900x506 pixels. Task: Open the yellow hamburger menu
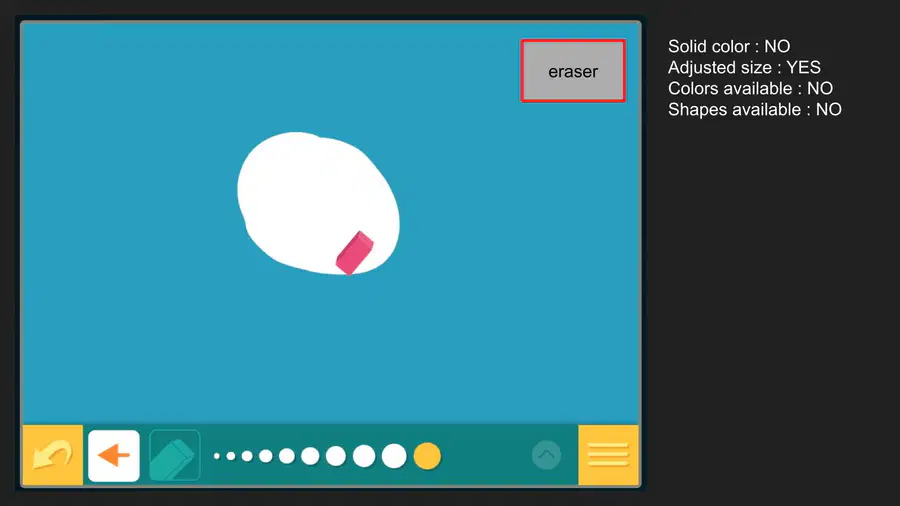[x=608, y=456]
